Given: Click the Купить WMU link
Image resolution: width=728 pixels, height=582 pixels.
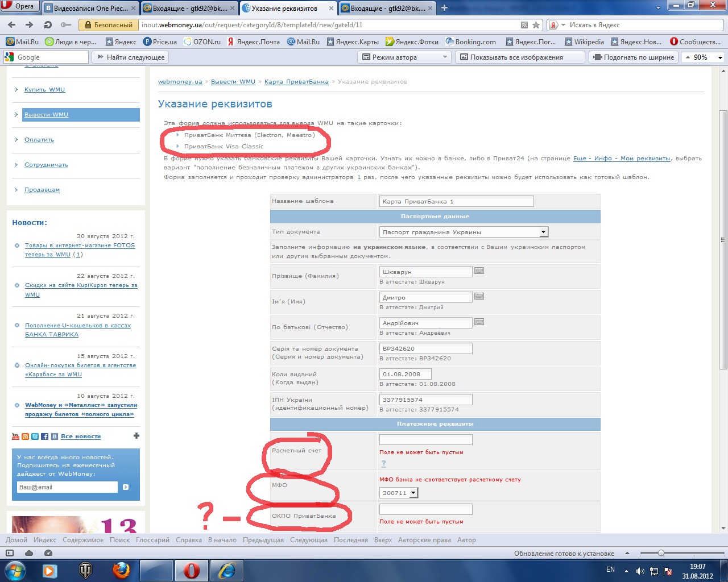Looking at the screenshot, I should point(45,90).
